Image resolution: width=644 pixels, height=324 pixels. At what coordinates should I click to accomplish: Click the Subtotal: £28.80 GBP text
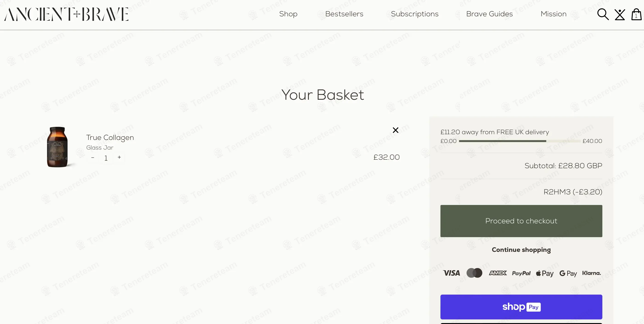(x=563, y=166)
